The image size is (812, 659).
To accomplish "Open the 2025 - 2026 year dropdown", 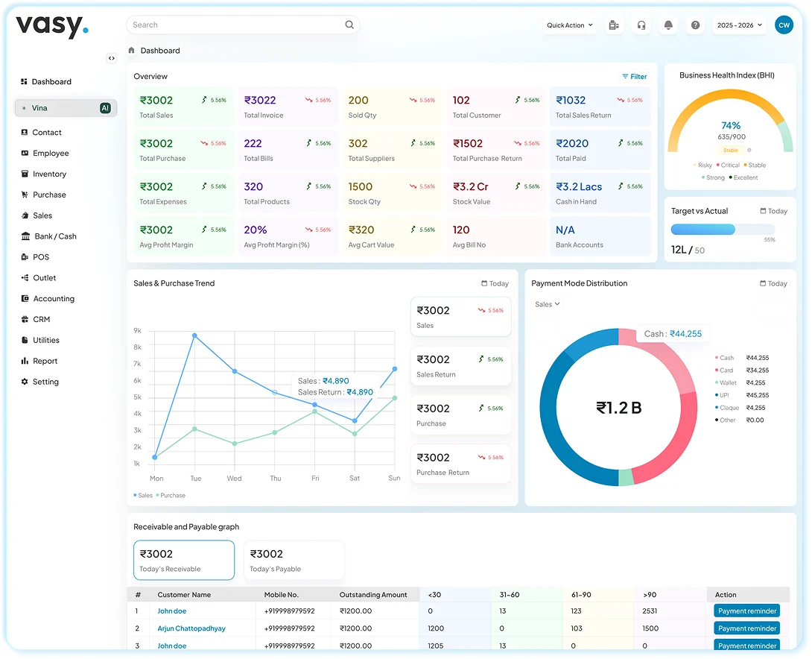I will click(740, 25).
